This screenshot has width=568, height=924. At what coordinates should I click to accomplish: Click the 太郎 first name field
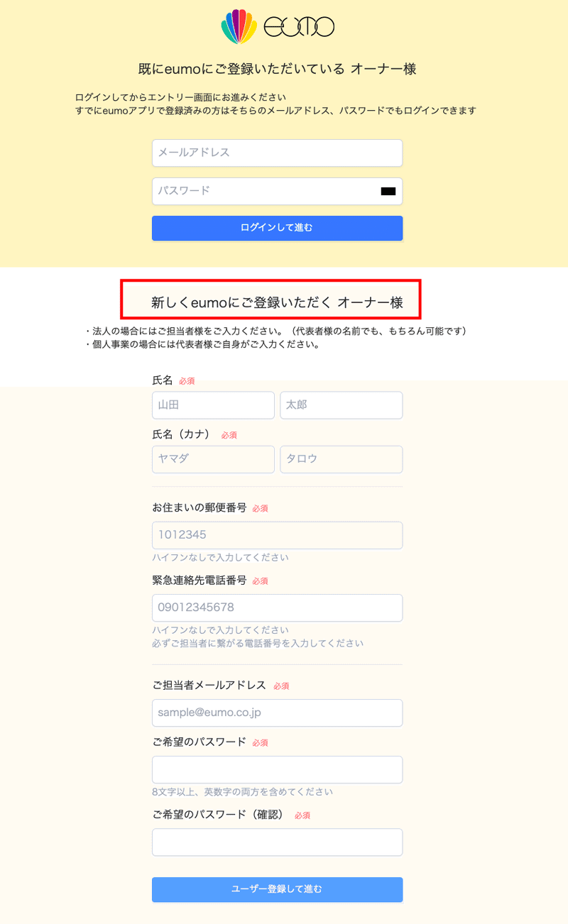click(x=341, y=405)
